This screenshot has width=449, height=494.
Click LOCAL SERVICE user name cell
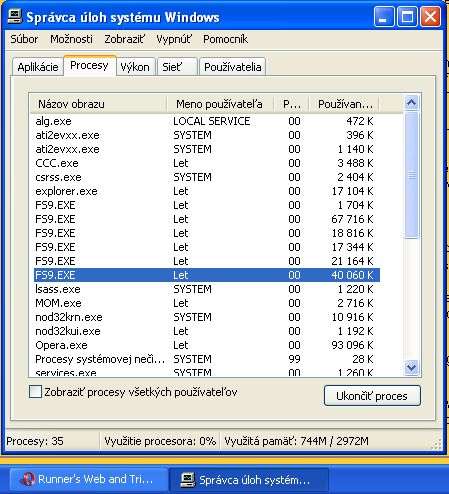[212, 121]
